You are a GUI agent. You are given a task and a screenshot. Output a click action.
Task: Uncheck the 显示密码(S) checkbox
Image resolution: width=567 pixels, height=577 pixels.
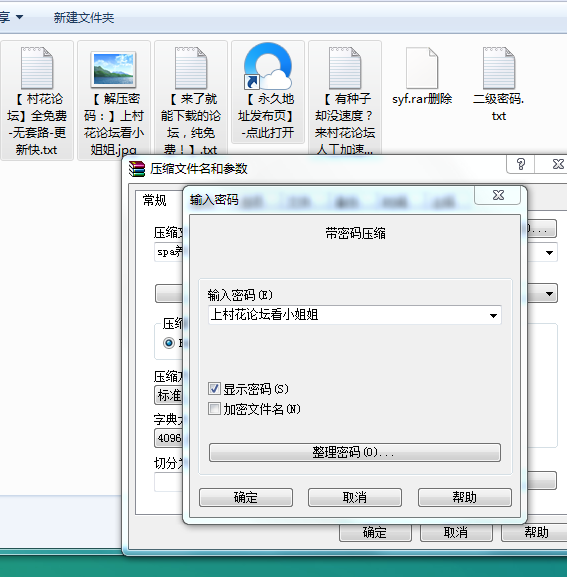coord(214,389)
